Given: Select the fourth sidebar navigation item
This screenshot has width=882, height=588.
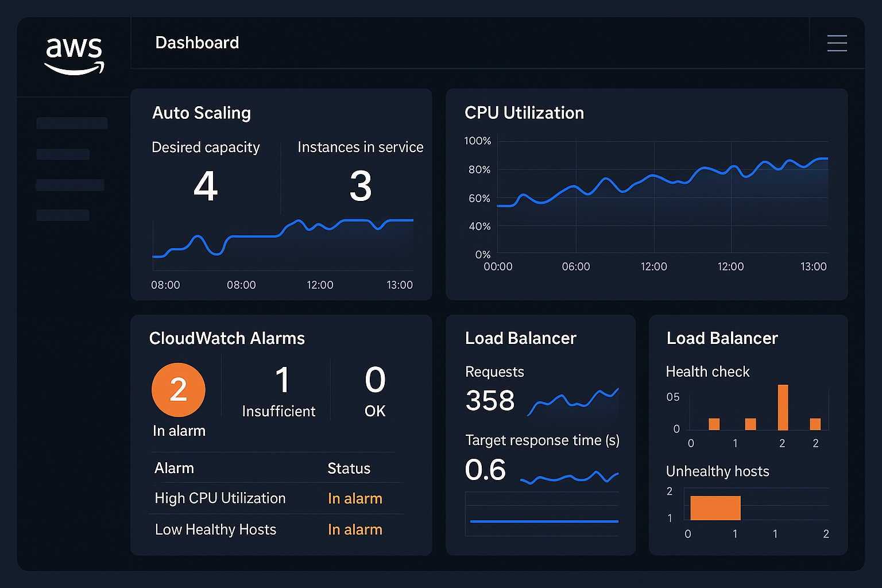Looking at the screenshot, I should coord(63,215).
